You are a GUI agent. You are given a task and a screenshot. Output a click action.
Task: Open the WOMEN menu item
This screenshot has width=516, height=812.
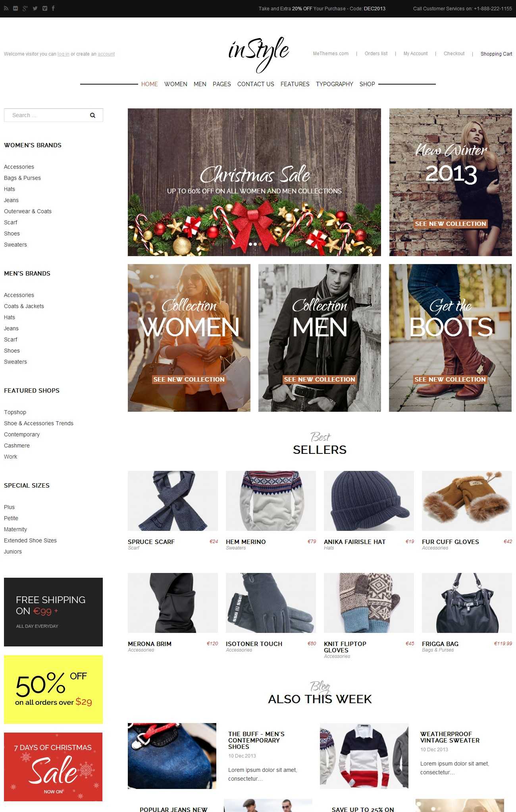175,84
